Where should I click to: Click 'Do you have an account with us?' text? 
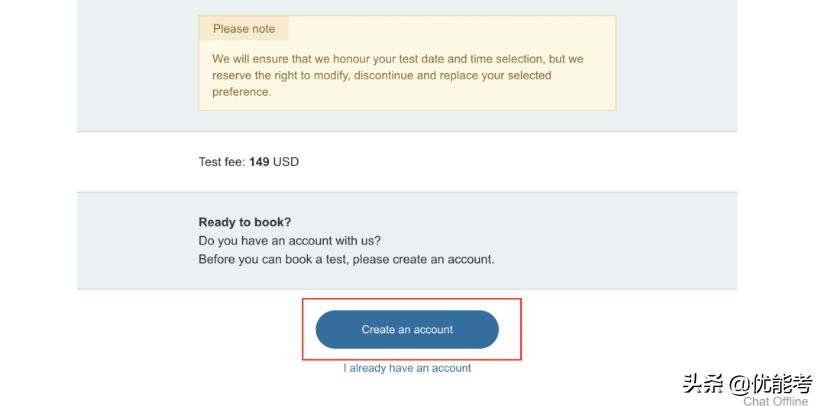coord(290,240)
